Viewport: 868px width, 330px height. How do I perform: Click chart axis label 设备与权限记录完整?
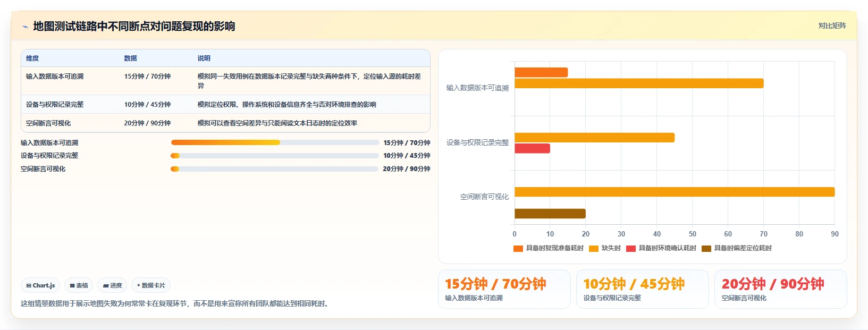click(477, 142)
